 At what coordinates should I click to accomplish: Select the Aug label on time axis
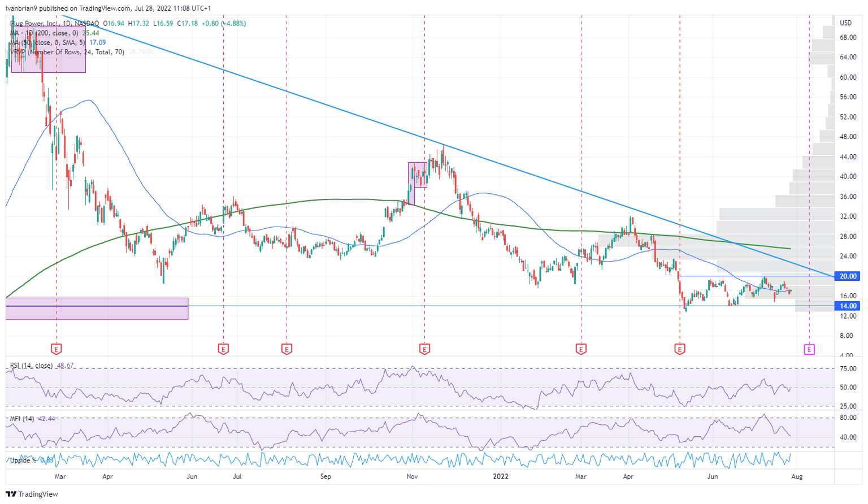coord(797,476)
